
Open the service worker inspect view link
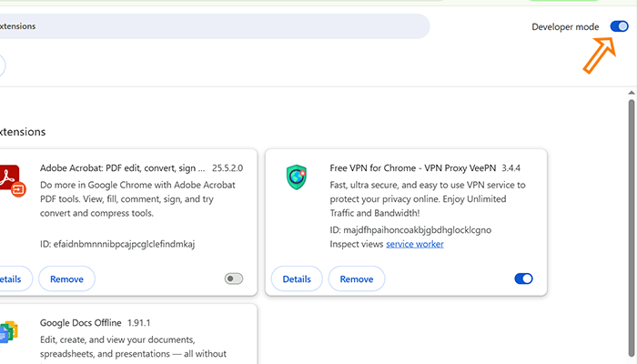[415, 244]
